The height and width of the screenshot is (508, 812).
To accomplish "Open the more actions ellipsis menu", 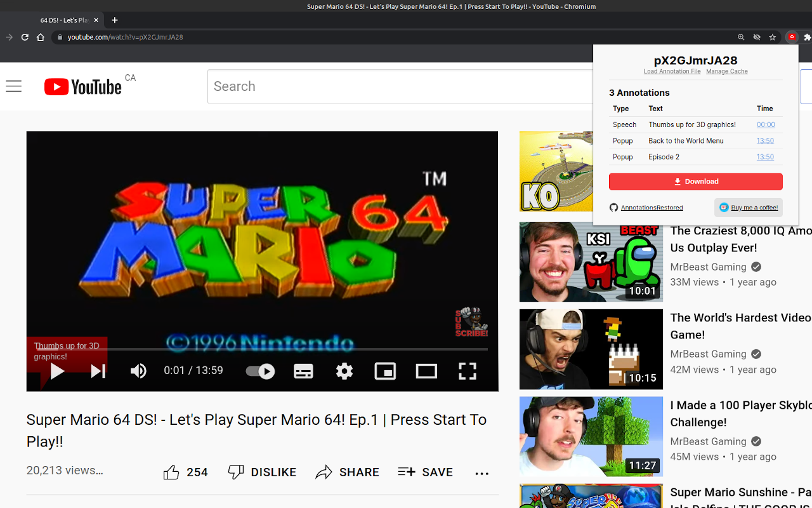I will [482, 472].
